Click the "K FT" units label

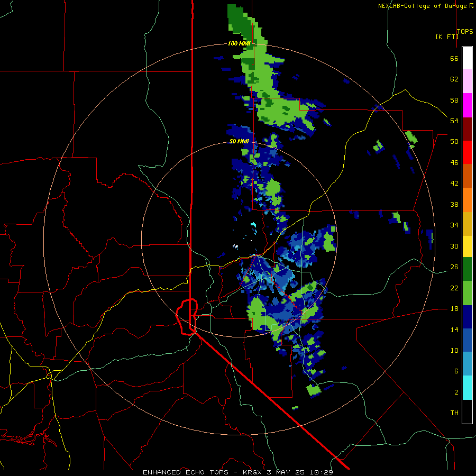pyautogui.click(x=447, y=36)
